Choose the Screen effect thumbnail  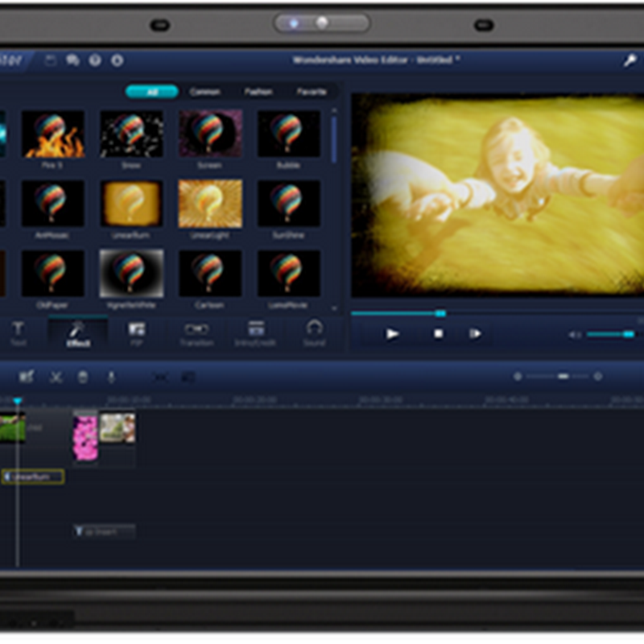210,134
